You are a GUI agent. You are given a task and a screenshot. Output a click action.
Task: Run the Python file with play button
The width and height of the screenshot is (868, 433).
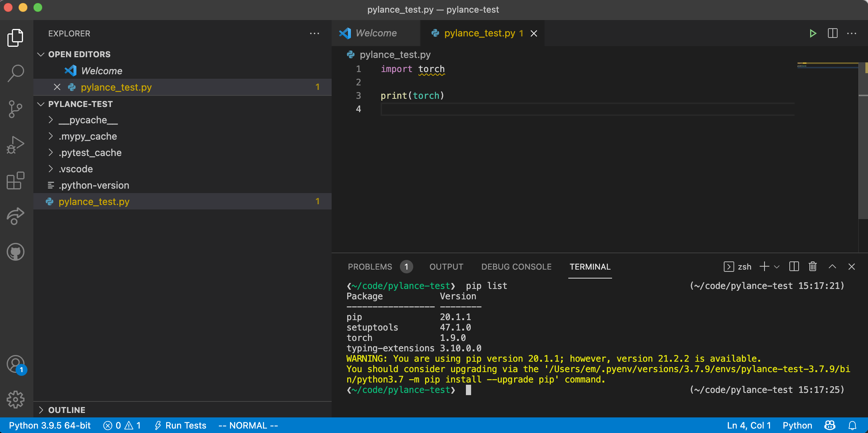[x=813, y=33]
